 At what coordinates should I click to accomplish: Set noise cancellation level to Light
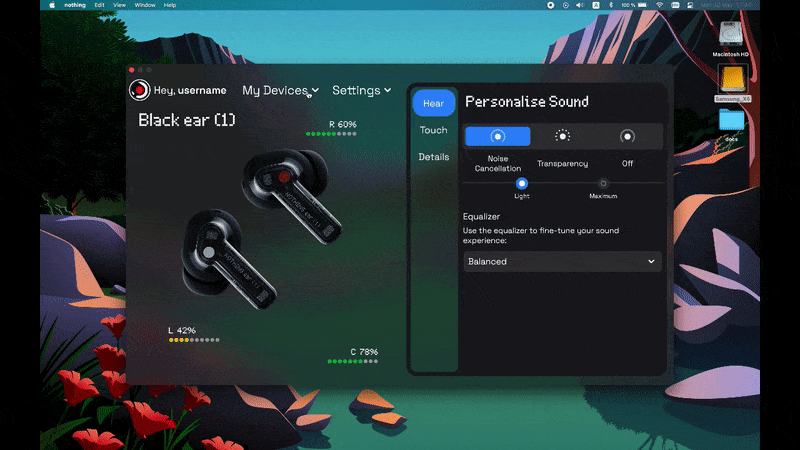(x=521, y=183)
